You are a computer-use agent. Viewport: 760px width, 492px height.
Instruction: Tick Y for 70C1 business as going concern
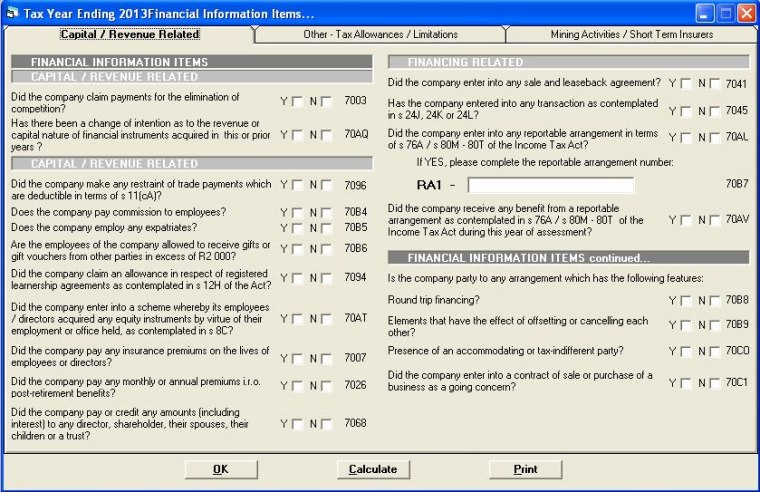click(x=686, y=383)
